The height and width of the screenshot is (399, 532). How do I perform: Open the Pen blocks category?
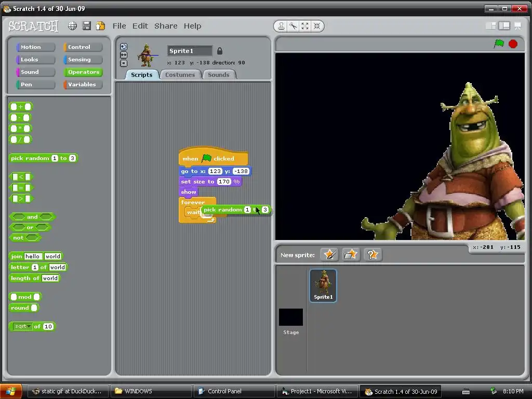(x=35, y=85)
